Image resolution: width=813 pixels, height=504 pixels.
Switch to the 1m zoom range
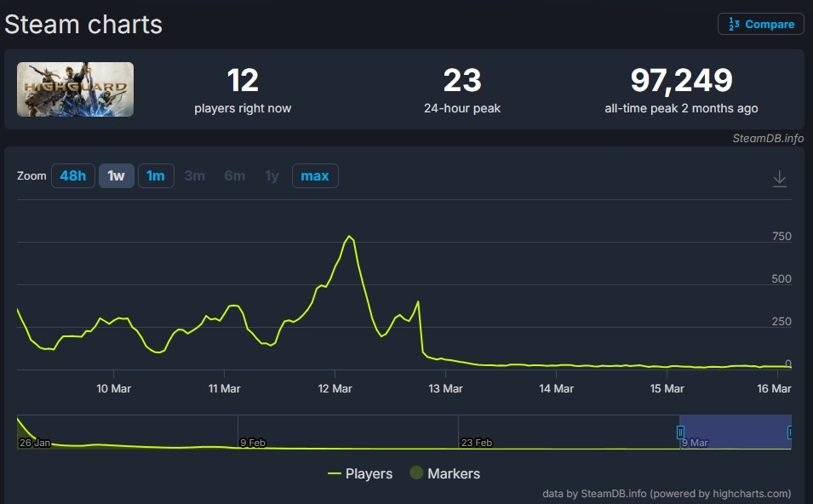click(156, 175)
